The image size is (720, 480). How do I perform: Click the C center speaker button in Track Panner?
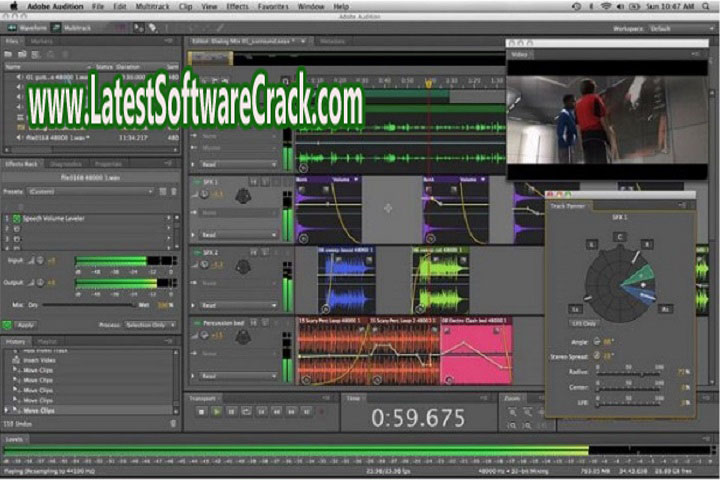pyautogui.click(x=619, y=237)
